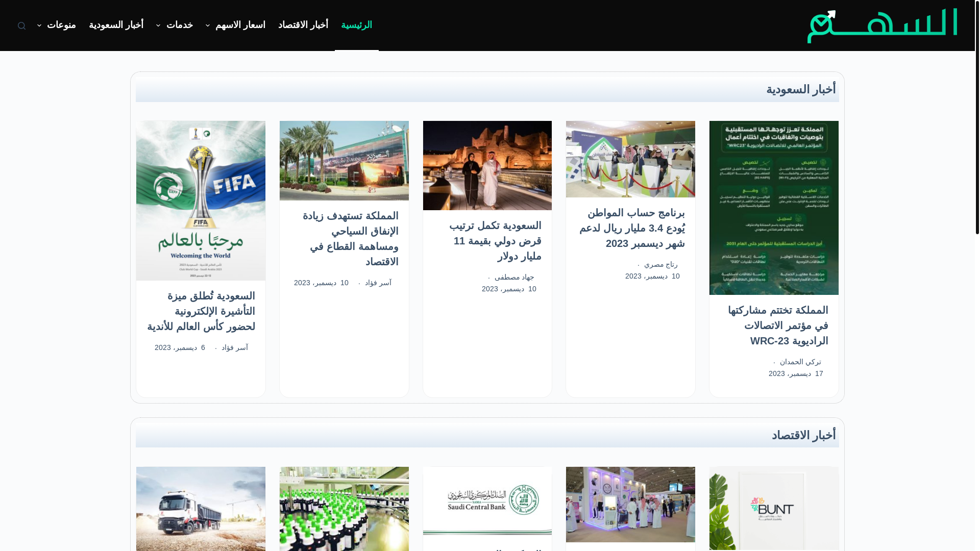Click FIFA Club World Cup trophy thumbnail

coord(201,201)
